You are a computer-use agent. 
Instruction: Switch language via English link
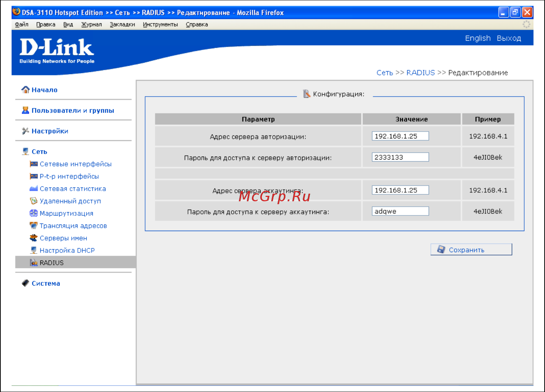(x=478, y=38)
